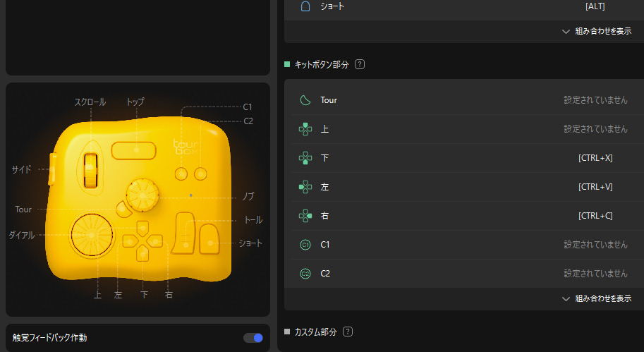Click the C2 circle icon
The width and height of the screenshot is (644, 352).
[x=305, y=274]
